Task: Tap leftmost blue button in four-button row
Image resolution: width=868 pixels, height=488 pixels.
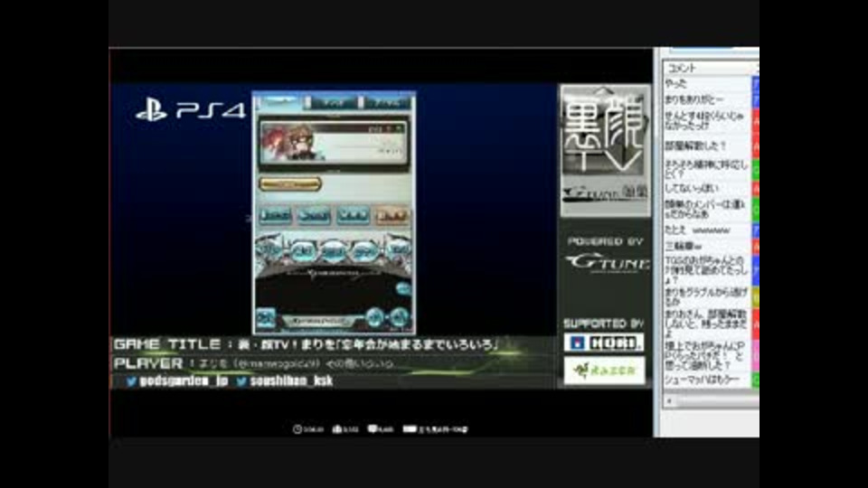Action: 275,215
